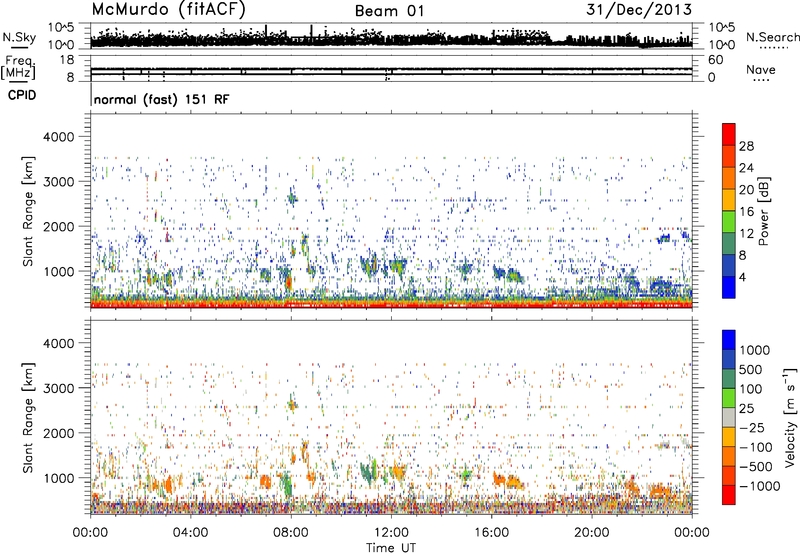Click the '2000' range tick of the power panel
This screenshot has width=800, height=554.
point(58,226)
